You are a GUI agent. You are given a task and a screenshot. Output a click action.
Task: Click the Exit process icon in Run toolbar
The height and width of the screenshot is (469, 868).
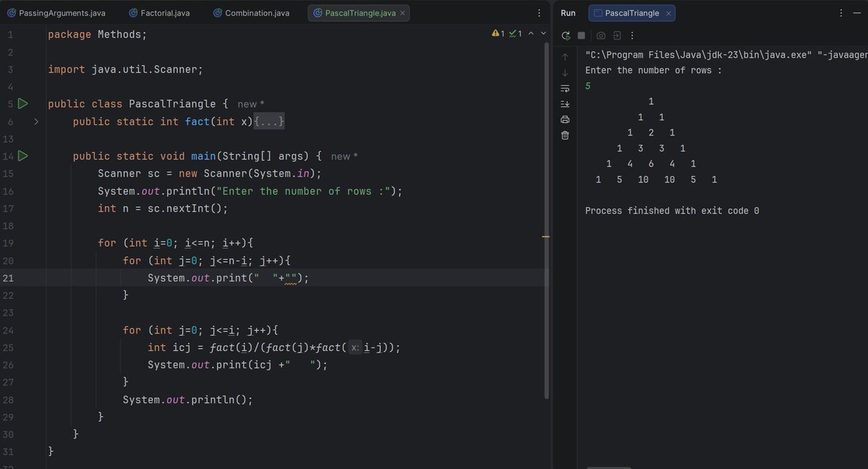click(x=617, y=35)
